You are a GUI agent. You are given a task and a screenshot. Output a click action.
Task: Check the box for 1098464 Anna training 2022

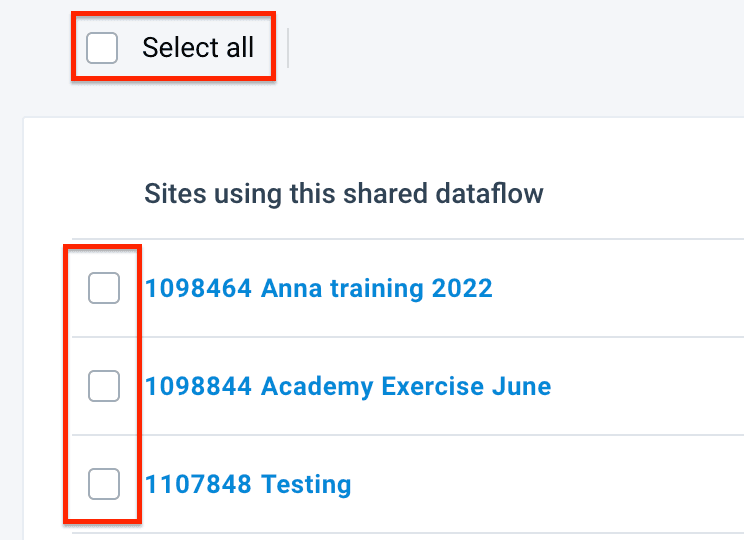(104, 288)
